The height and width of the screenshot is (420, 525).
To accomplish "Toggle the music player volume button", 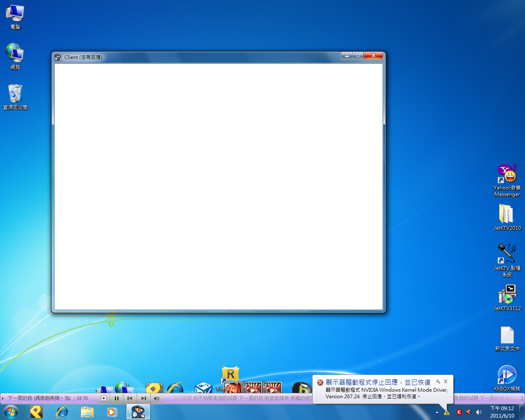I will pos(156,398).
